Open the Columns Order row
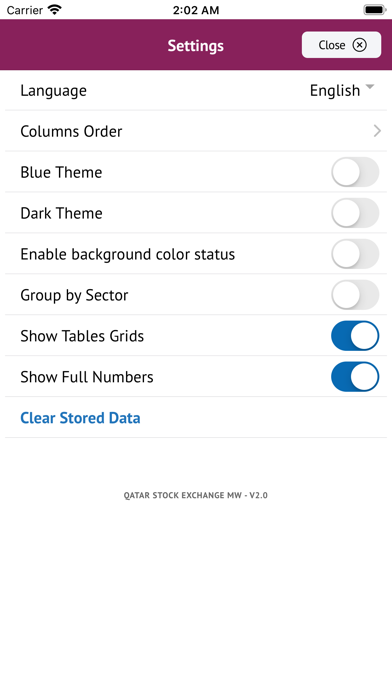The width and height of the screenshot is (392, 696). 196,131
